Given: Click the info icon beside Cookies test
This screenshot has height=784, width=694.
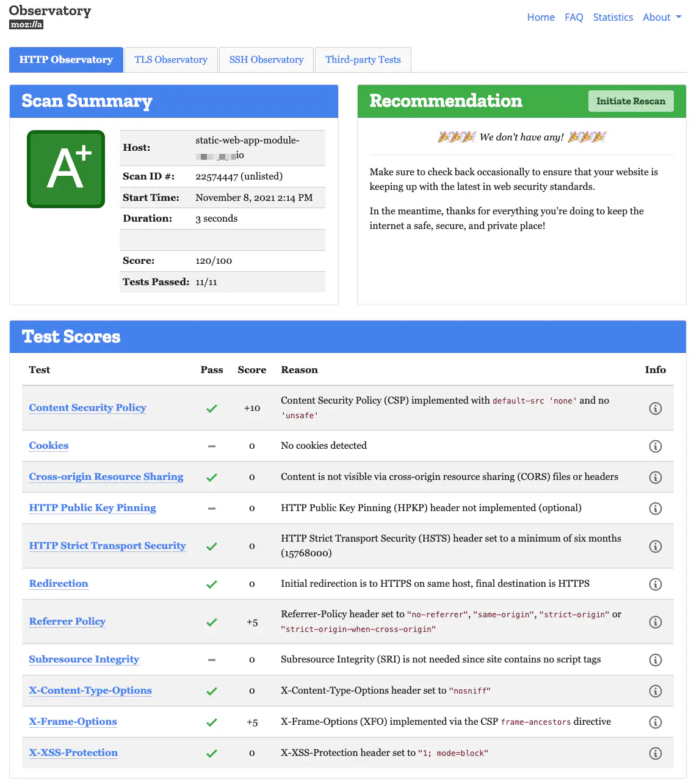Looking at the screenshot, I should coord(656,446).
